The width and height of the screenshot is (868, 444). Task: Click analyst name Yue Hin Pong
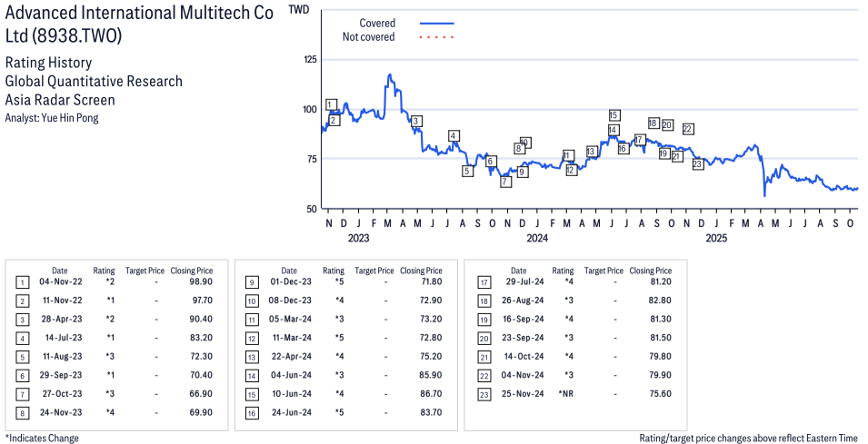tap(52, 118)
